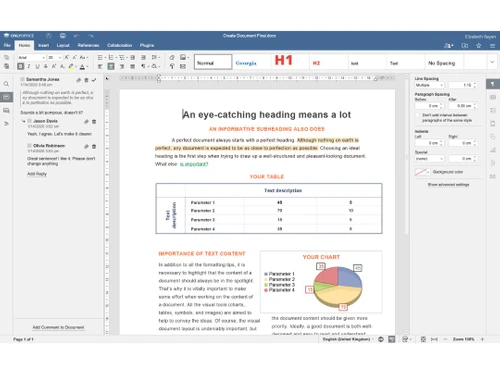Viewport: 500px width, 375px height.
Task: Toggle subscript formatting
Action: click(62, 66)
